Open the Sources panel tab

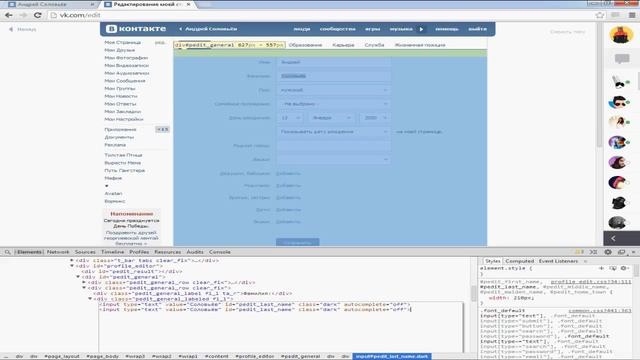[x=85, y=252]
